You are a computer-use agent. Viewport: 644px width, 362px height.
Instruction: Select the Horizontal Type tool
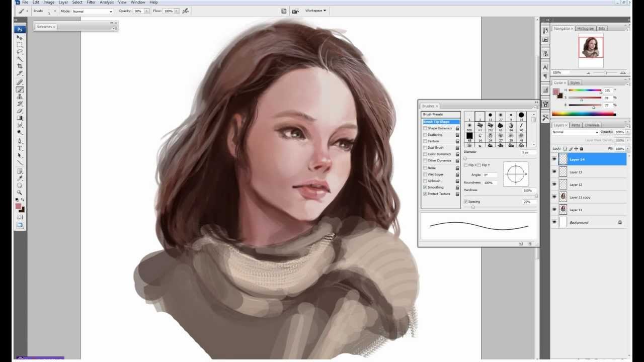point(20,148)
